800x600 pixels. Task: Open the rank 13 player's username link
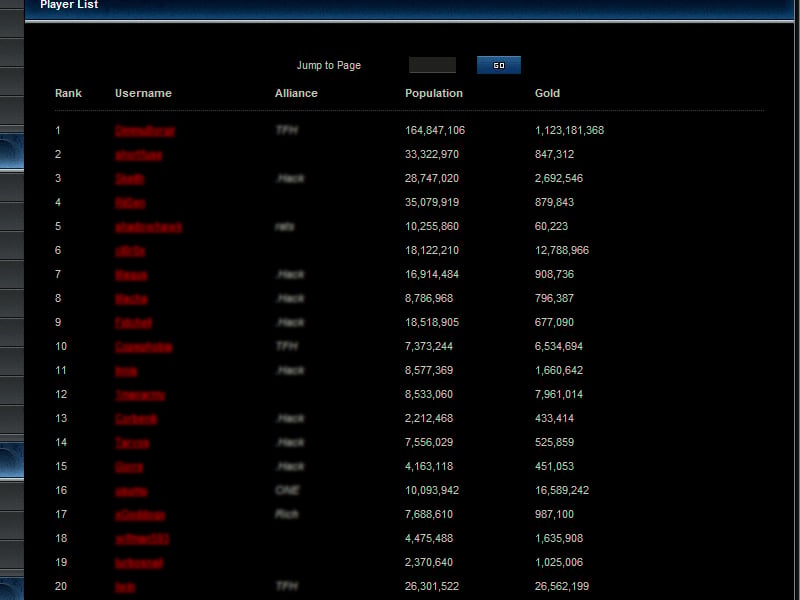coord(136,418)
